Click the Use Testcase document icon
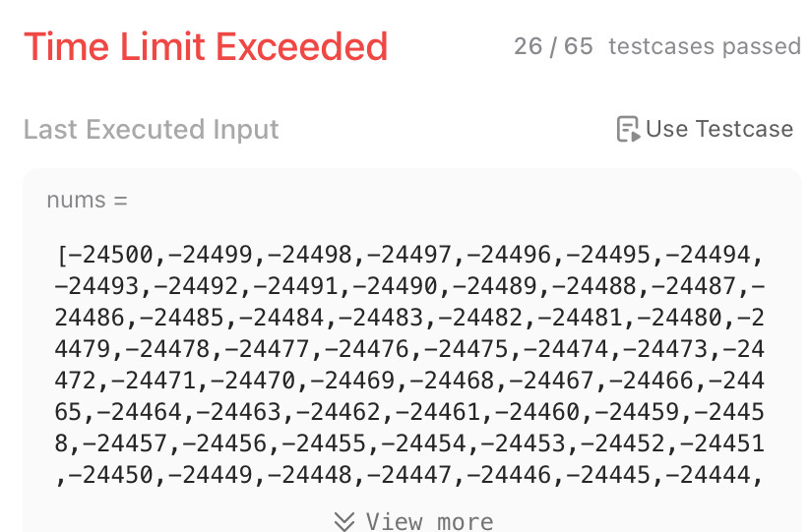The height and width of the screenshot is (532, 810). coord(628,129)
